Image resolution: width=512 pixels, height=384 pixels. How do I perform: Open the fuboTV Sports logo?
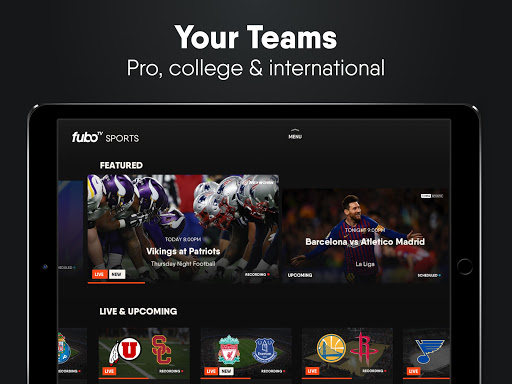105,137
